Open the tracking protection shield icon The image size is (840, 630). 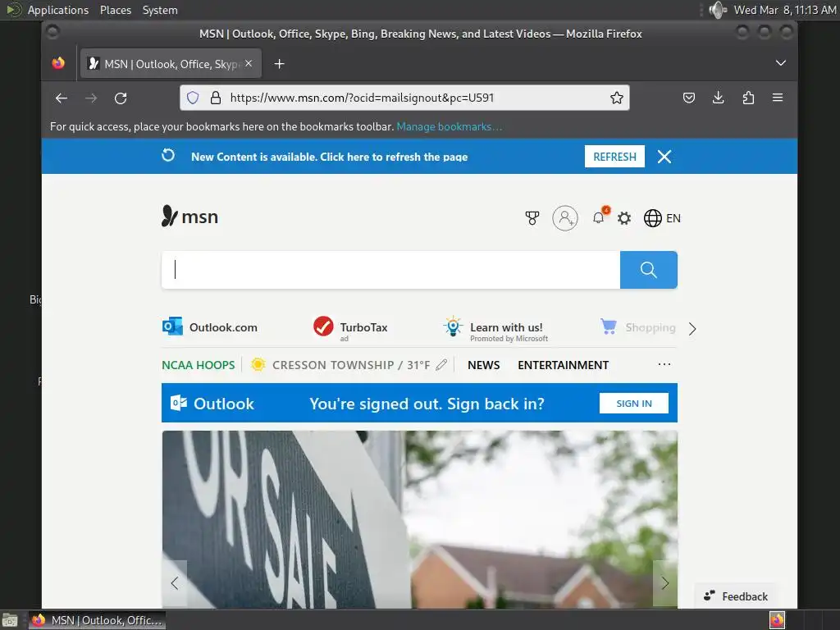click(x=193, y=98)
